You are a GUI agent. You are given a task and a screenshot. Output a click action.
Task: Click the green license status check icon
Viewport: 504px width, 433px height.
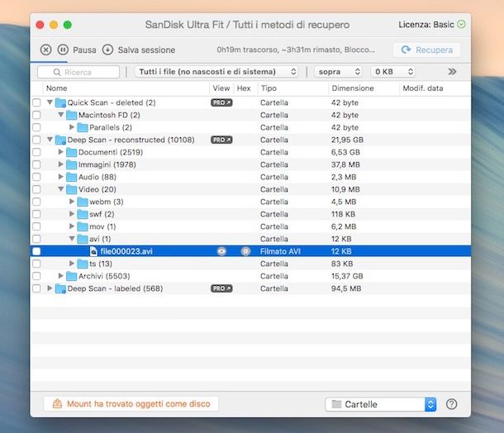click(461, 25)
